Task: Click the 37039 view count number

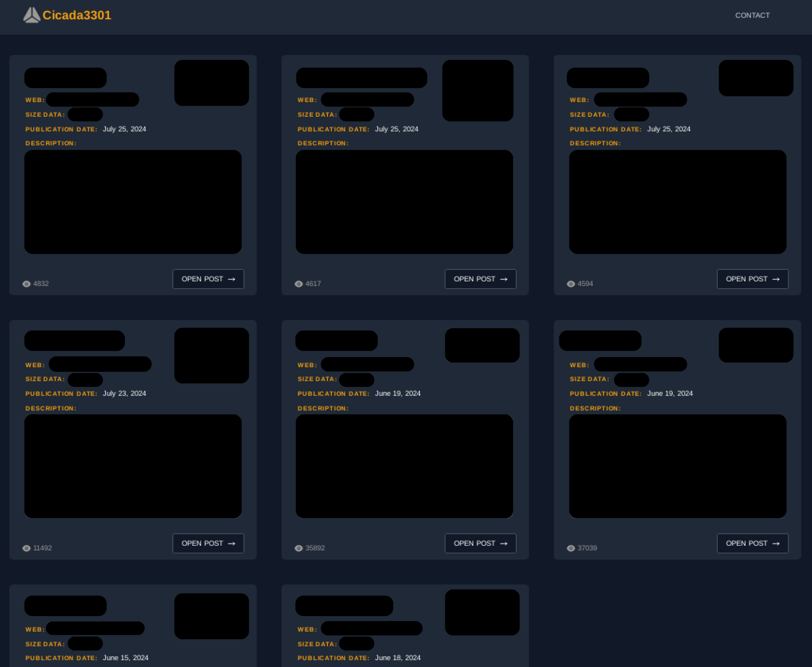Action: tap(587, 548)
